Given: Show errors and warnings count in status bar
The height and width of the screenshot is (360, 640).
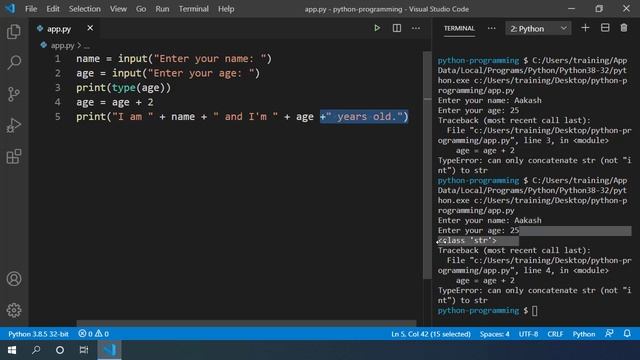Looking at the screenshot, I should tap(93, 333).
